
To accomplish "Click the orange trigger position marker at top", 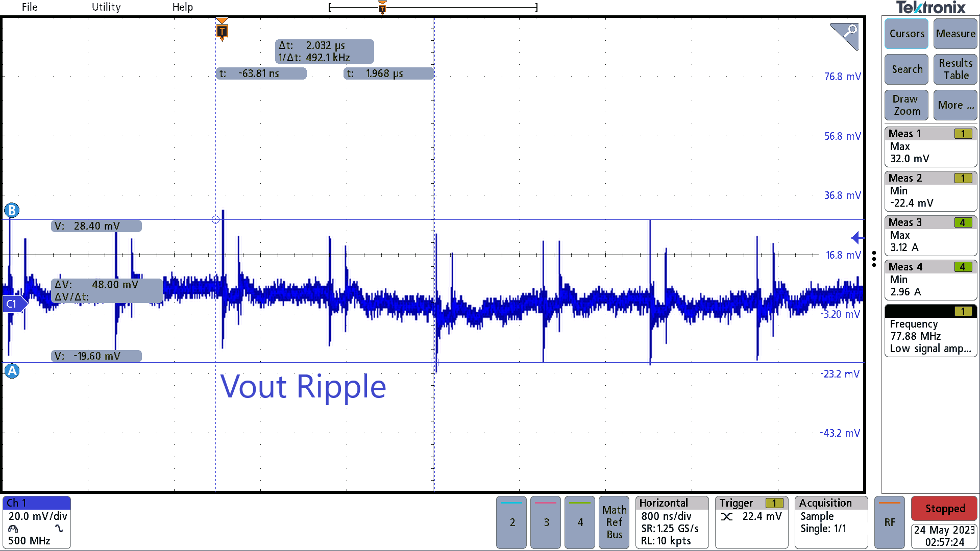I will coord(382,7).
